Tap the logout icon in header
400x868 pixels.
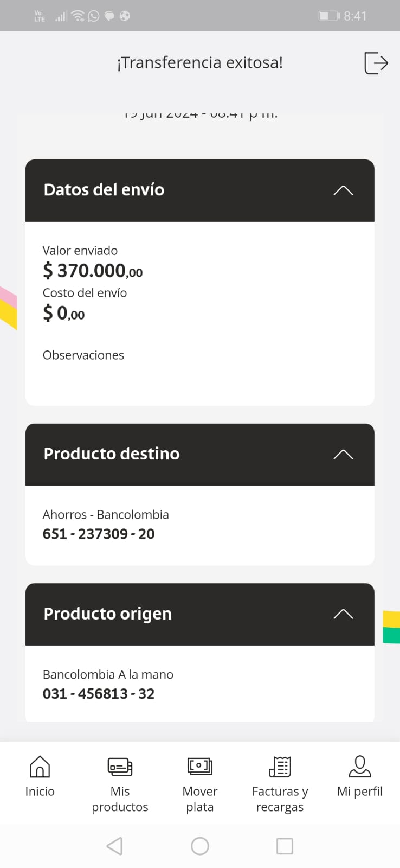376,63
